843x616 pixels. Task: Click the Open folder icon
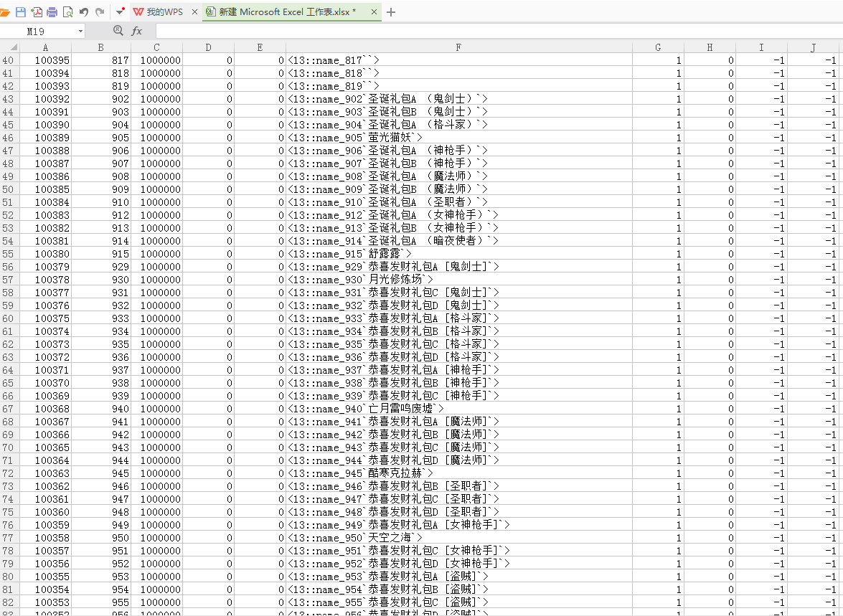tap(5, 12)
